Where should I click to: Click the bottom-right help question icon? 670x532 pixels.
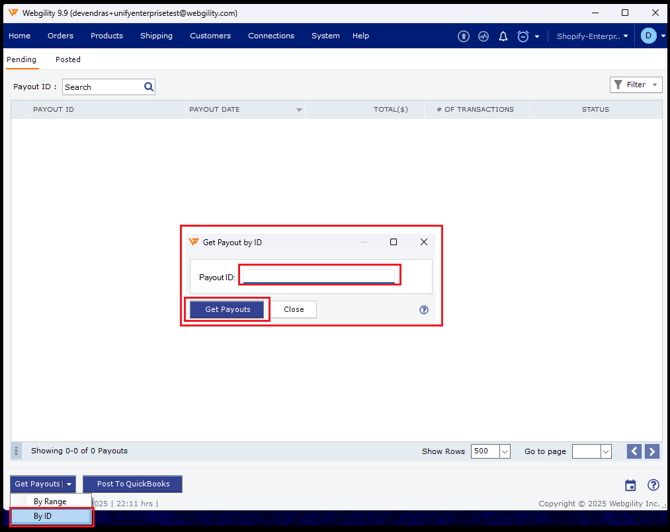coord(653,485)
